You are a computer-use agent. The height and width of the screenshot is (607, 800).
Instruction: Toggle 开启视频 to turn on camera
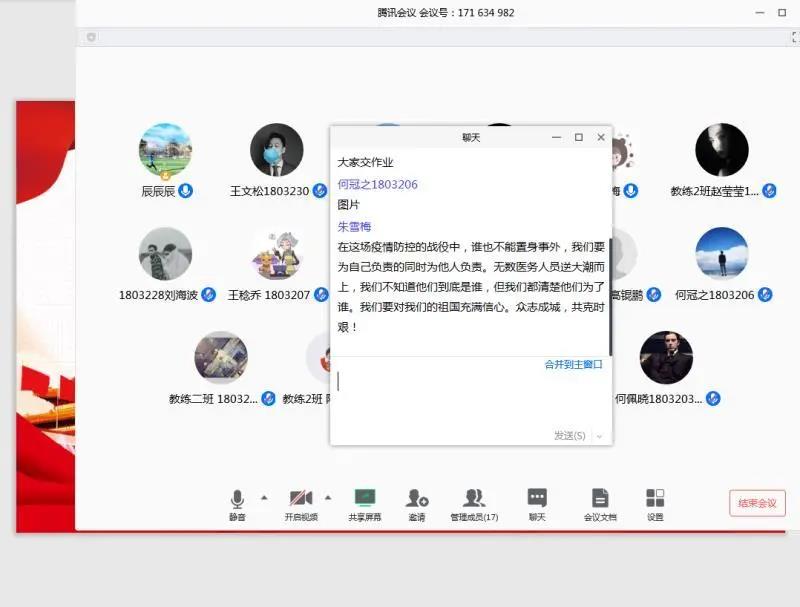tap(301, 498)
